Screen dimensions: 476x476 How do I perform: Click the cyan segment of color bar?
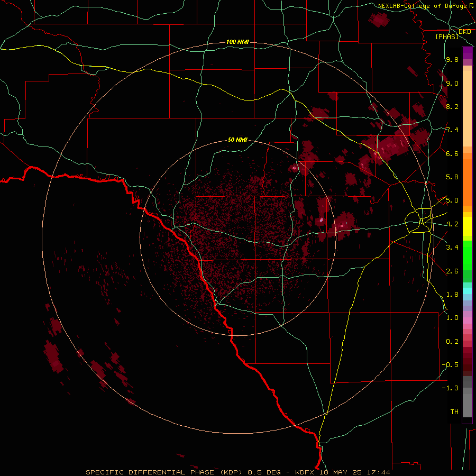(x=467, y=291)
